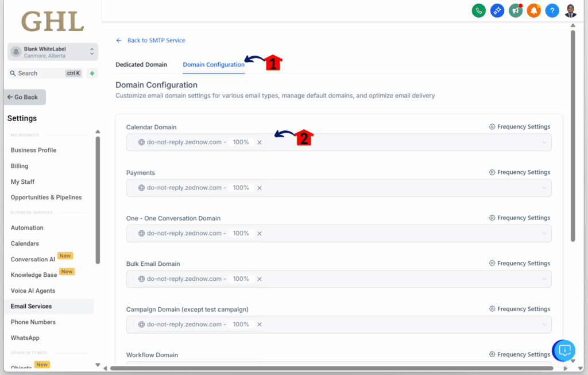Click the Go Back button
Viewport: 588px width, 375px height.
coord(25,97)
